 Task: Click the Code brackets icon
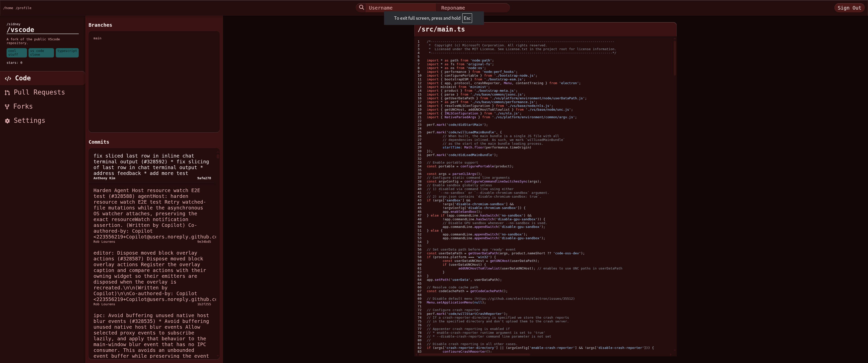click(x=8, y=78)
